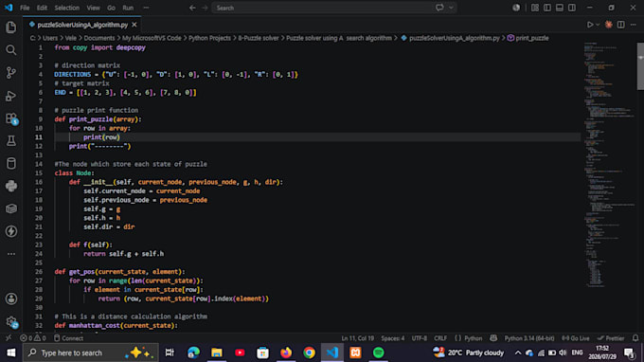644x362 pixels.
Task: Go forward in navigation history
Action: point(205,8)
